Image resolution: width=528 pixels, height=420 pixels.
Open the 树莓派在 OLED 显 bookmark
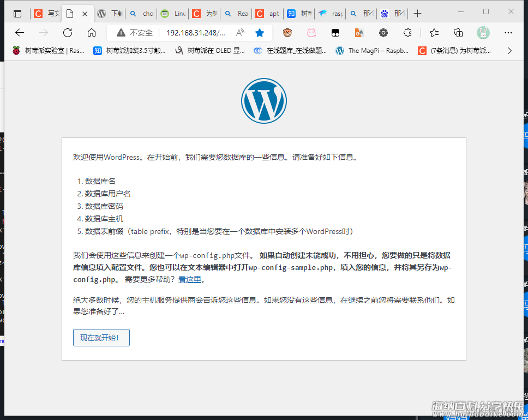coord(210,51)
